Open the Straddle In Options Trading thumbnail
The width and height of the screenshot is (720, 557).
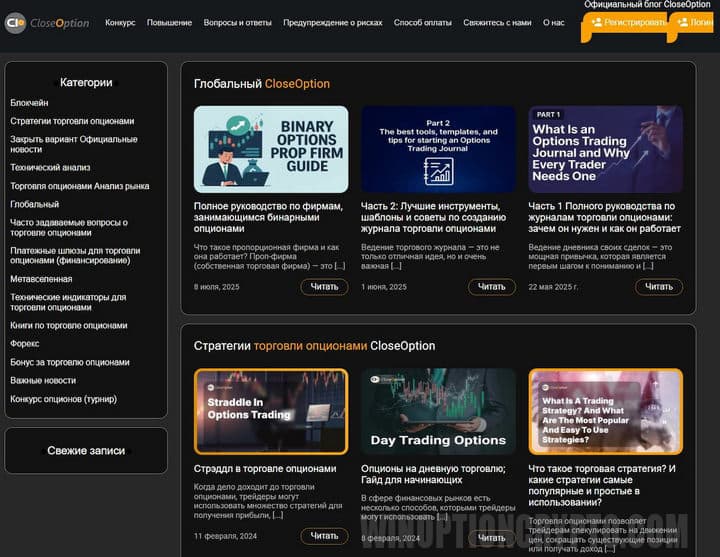point(271,411)
